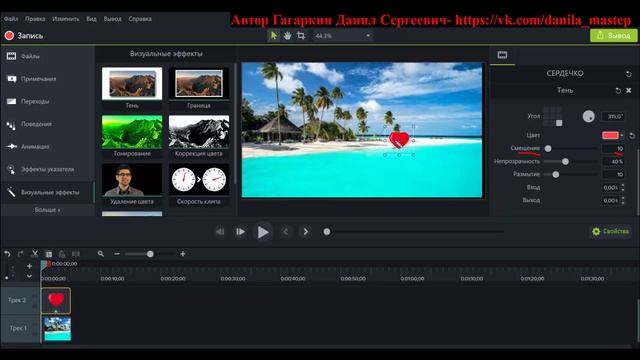640x360 pixels.
Task: Select the Граница border effect thumbnail
Action: point(199,84)
